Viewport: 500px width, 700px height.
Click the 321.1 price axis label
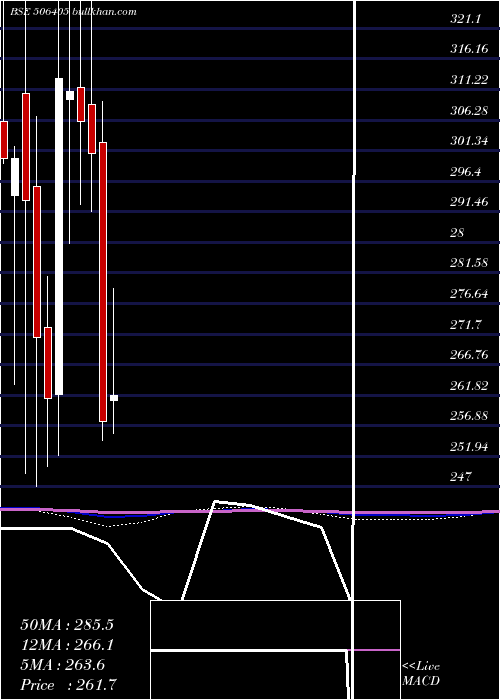coord(465,19)
